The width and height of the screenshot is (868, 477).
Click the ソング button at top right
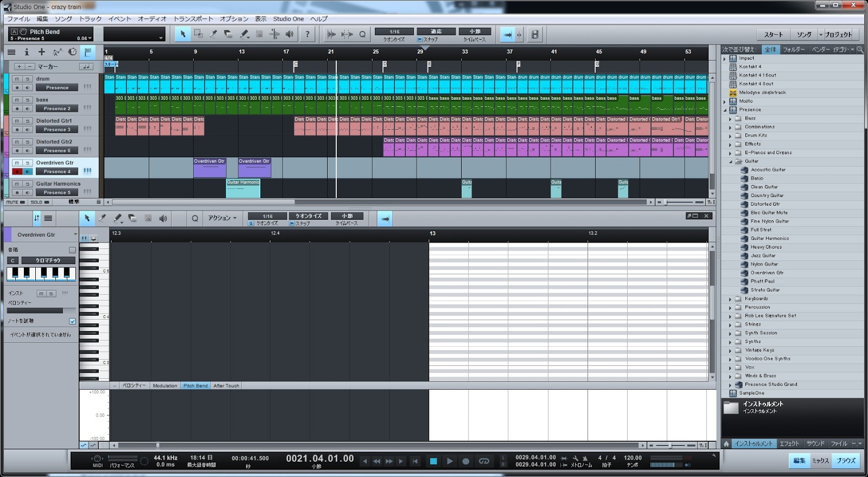pos(804,35)
